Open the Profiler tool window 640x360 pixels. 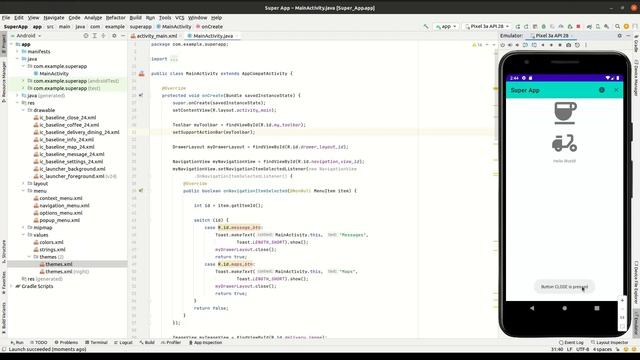[x=171, y=342]
